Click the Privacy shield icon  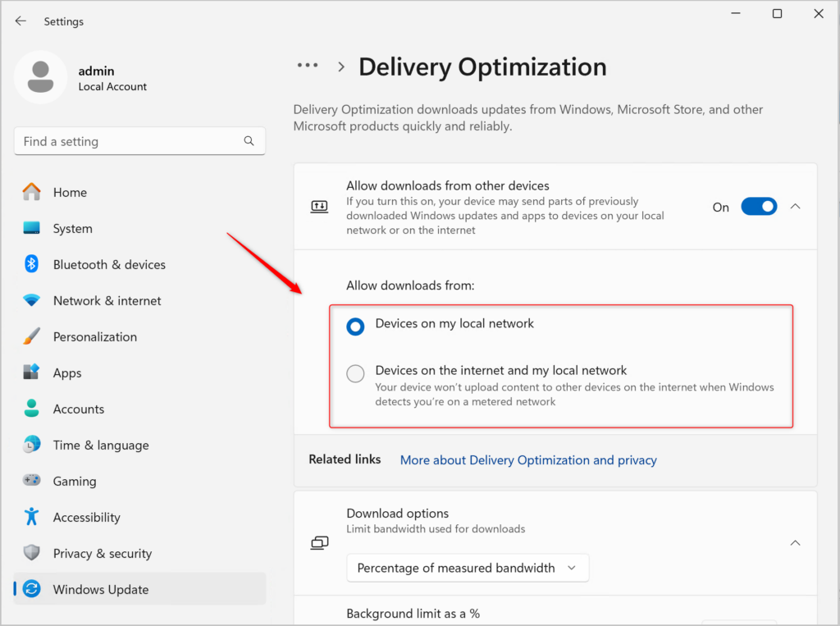[32, 553]
